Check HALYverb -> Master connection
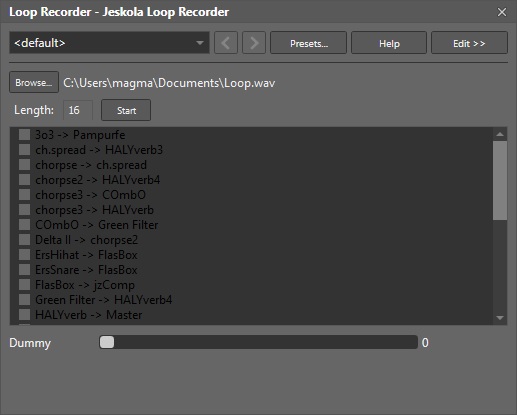 [x=24, y=315]
